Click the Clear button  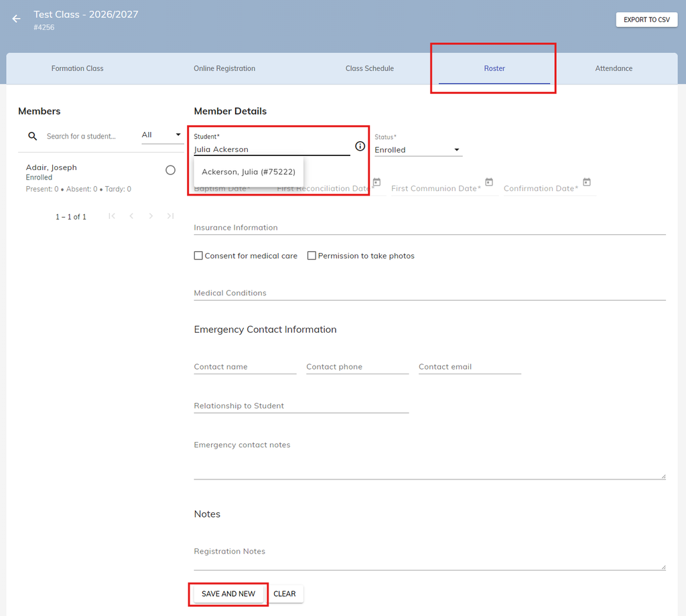click(x=284, y=594)
